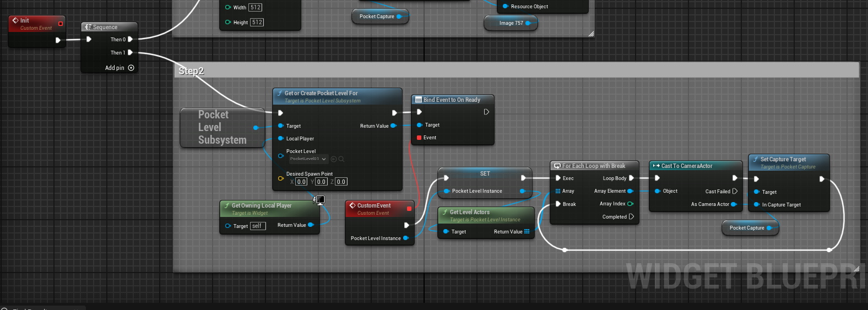This screenshot has height=310, width=868.
Task: Click the Desired Spawn Point pin
Action: pos(281,178)
